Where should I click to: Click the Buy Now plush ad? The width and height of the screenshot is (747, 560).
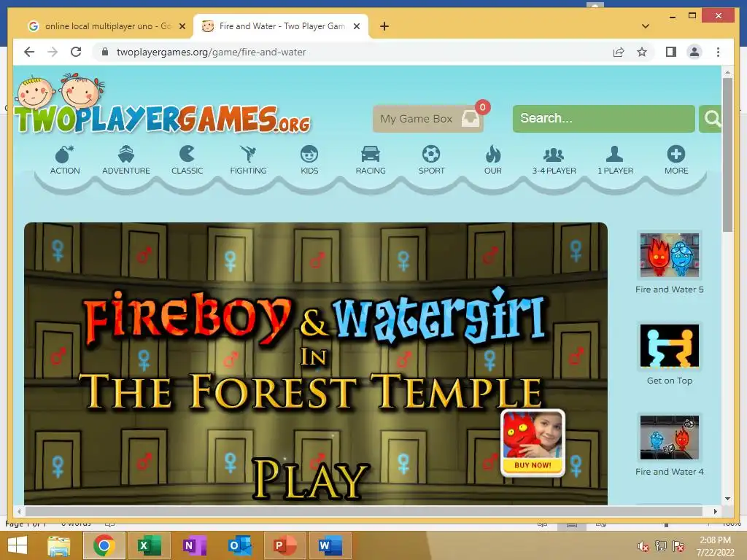coord(533,443)
